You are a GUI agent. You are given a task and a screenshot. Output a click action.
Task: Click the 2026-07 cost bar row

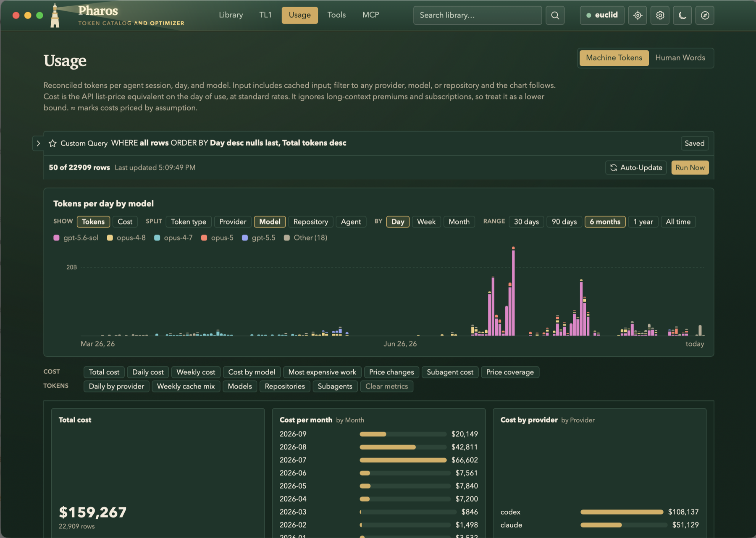[378, 460]
